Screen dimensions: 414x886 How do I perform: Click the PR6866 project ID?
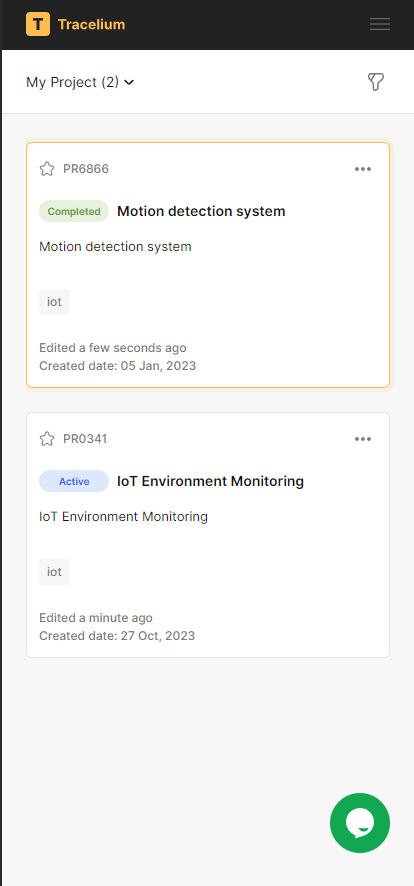[x=86, y=169]
